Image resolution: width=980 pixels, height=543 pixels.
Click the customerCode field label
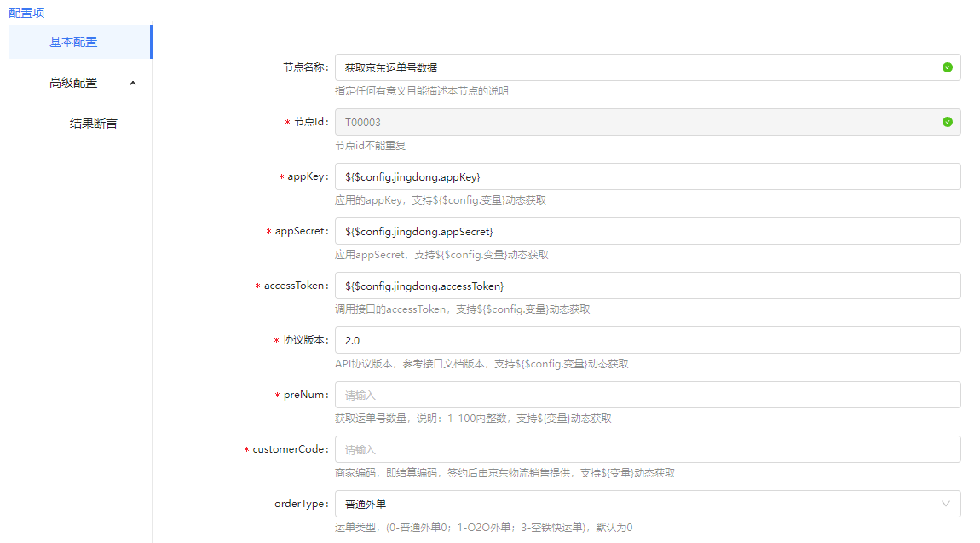(x=289, y=449)
